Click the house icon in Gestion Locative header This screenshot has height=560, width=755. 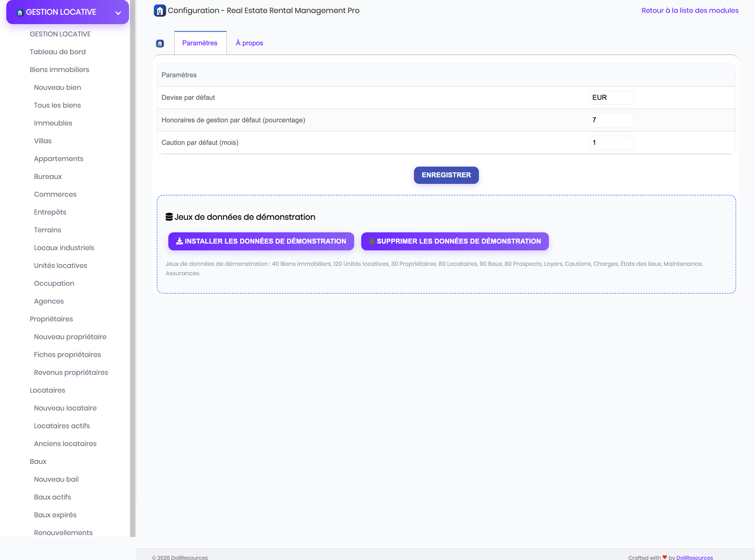click(20, 13)
